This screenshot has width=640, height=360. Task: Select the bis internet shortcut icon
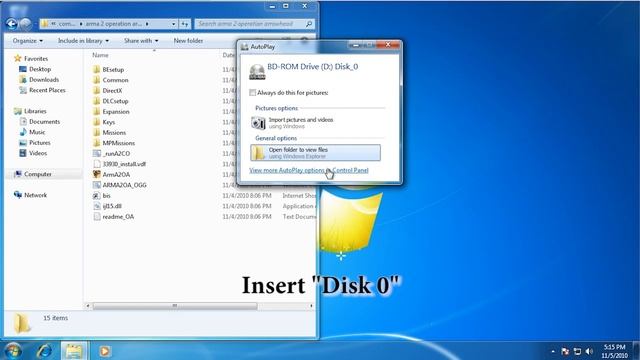[x=97, y=196]
